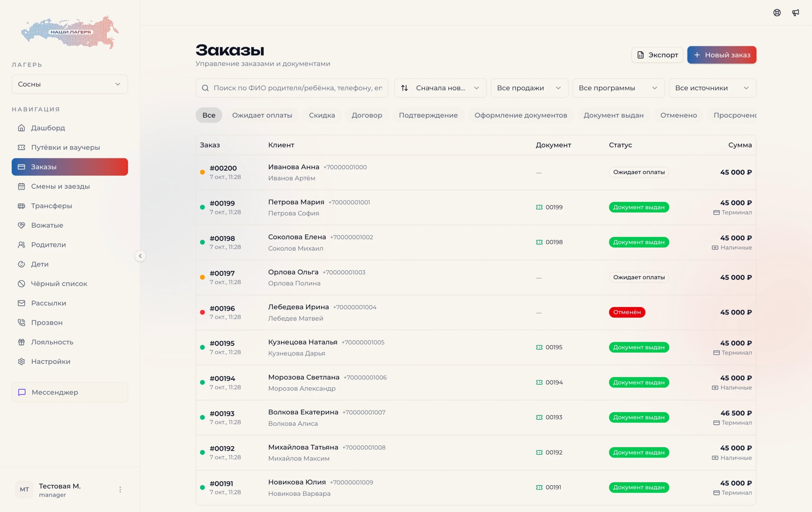Open the help lifebuoy icon

pos(777,13)
